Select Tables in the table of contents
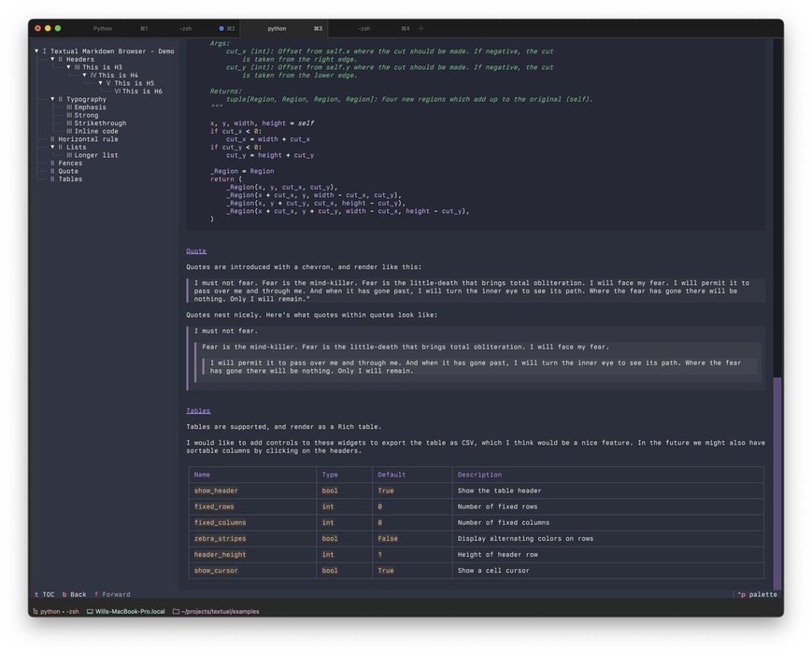 click(x=70, y=179)
